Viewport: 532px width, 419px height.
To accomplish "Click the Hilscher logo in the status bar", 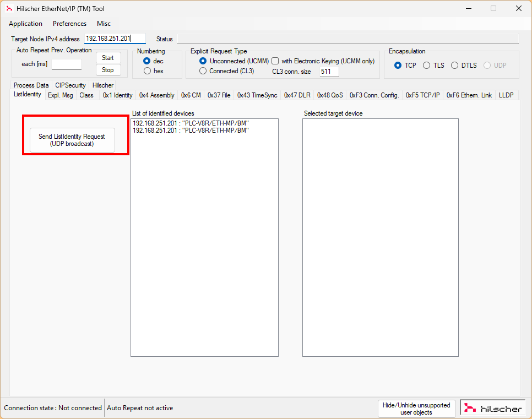I will click(x=493, y=408).
